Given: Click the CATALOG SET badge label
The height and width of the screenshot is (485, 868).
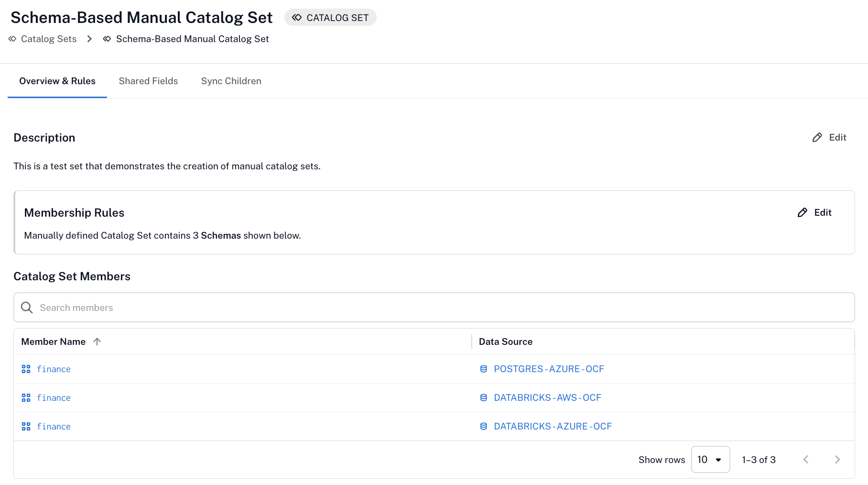Looking at the screenshot, I should (x=337, y=18).
